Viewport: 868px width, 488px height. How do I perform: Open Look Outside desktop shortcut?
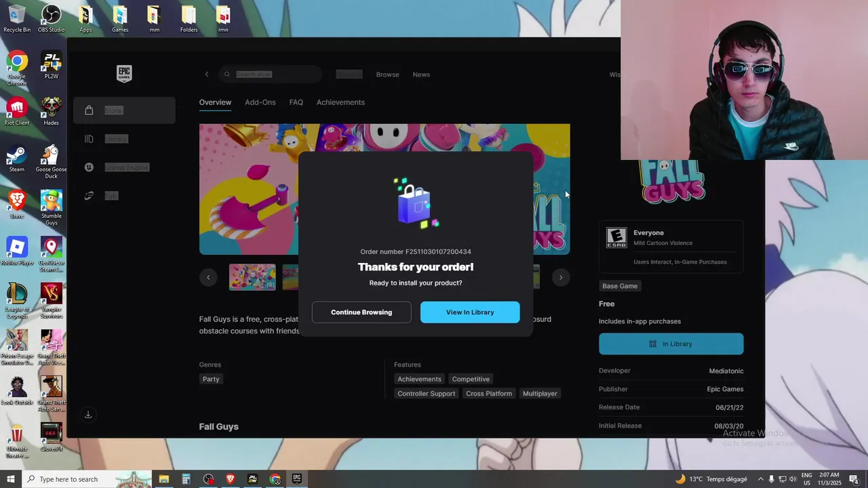tap(17, 391)
